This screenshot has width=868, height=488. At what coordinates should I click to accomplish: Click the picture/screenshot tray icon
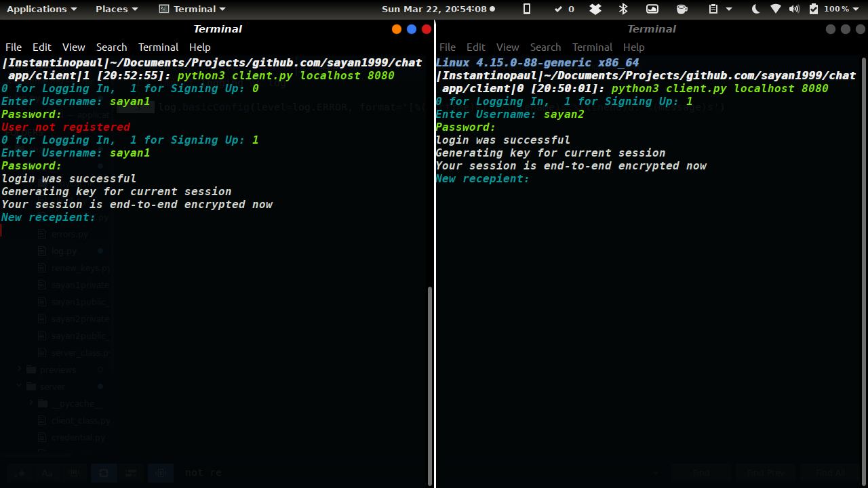[652, 9]
